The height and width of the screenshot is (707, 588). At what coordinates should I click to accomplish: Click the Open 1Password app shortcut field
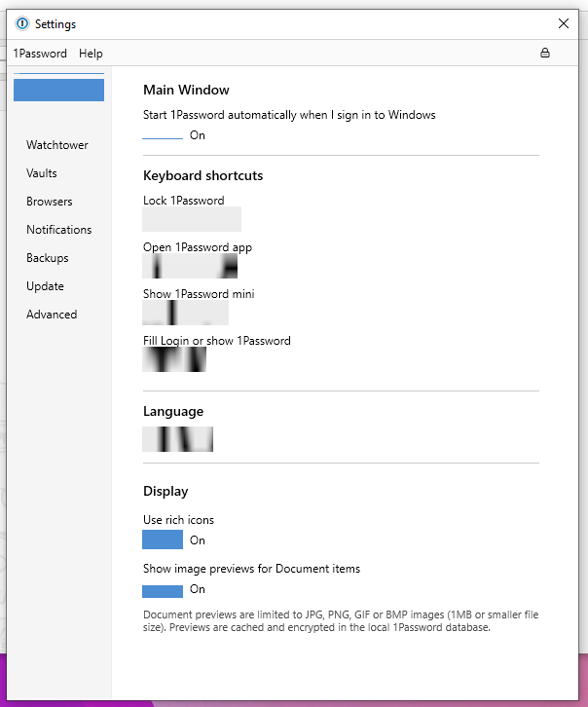pyautogui.click(x=190, y=266)
